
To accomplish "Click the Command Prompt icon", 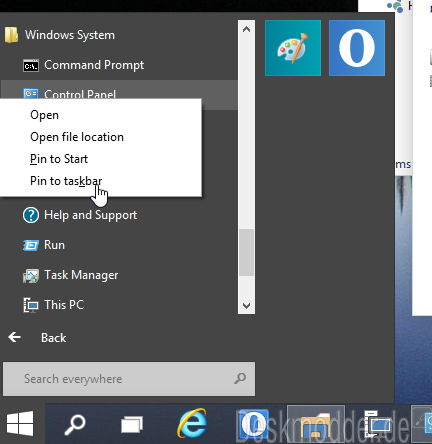I will tap(31, 65).
